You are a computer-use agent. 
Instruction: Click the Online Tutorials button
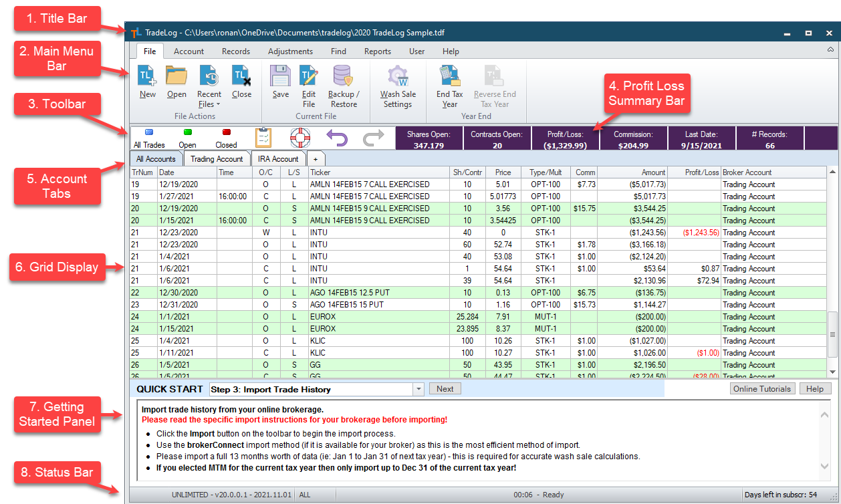point(763,389)
